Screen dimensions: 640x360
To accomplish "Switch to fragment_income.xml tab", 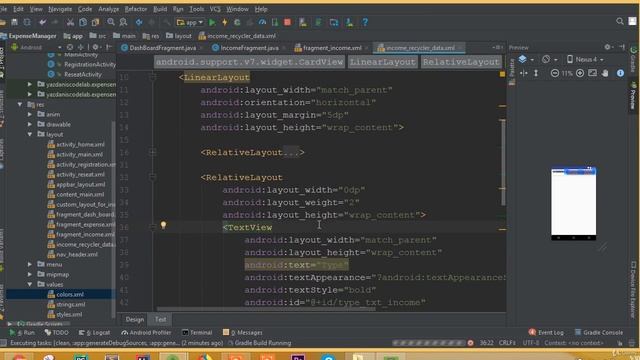I will coord(332,48).
